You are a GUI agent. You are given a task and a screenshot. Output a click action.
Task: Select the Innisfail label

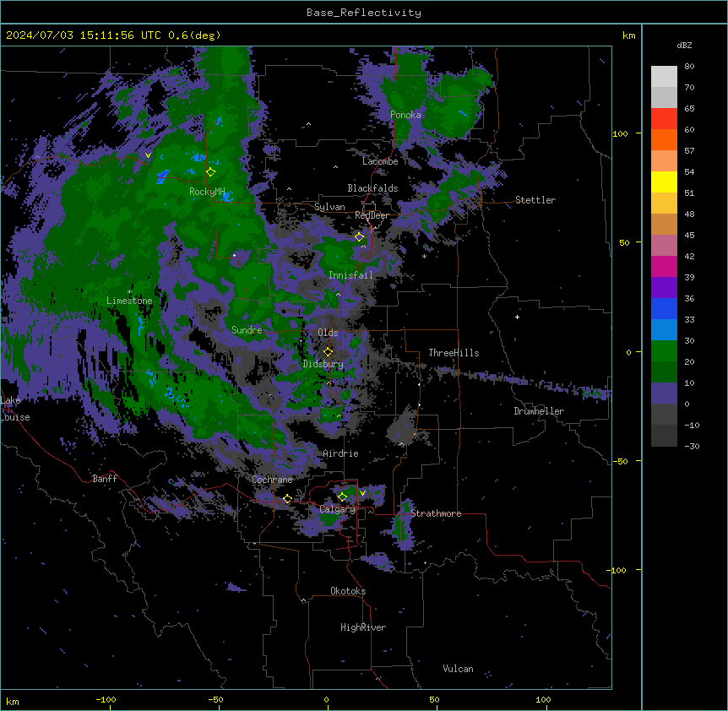point(350,275)
